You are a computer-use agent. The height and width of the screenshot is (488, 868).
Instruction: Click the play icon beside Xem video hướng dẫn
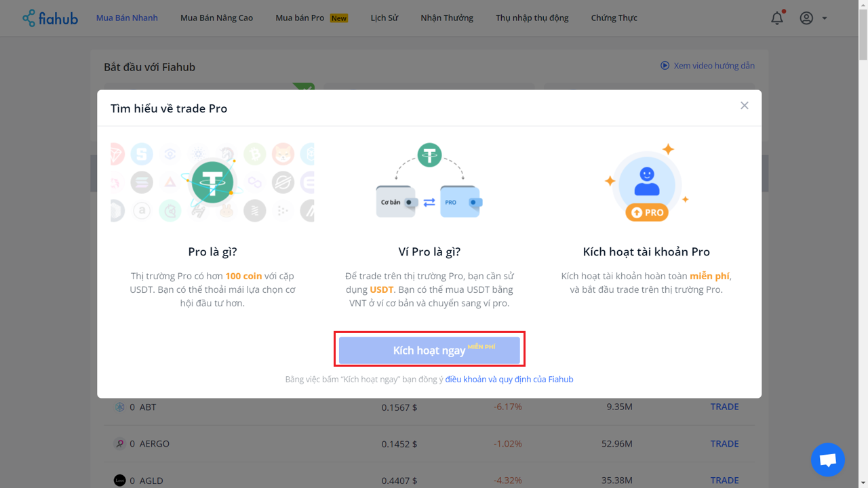(x=665, y=66)
